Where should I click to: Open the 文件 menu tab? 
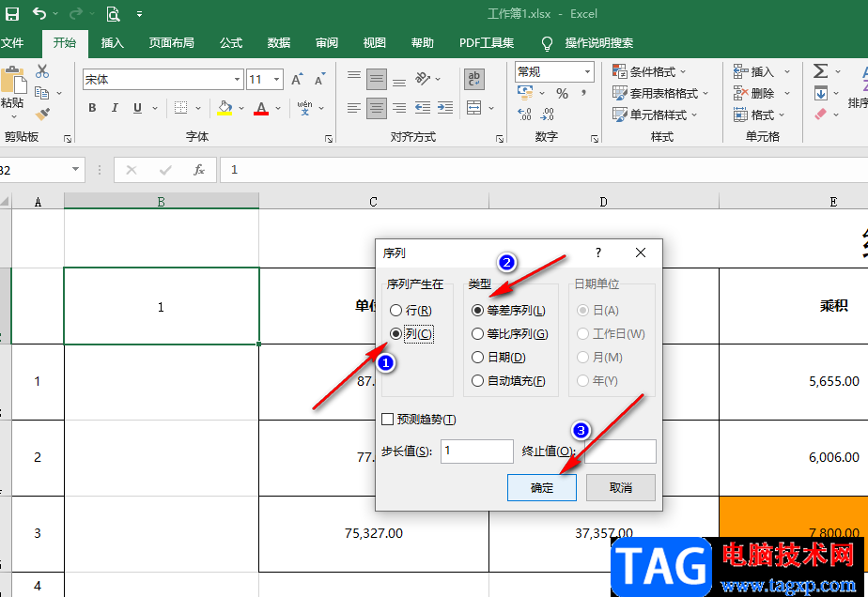(12, 42)
